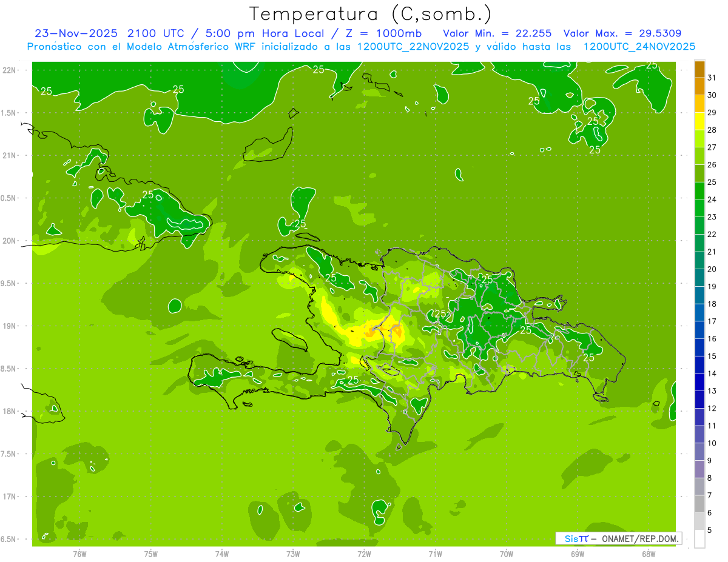Click the '20N' latitude axis label

point(9,241)
